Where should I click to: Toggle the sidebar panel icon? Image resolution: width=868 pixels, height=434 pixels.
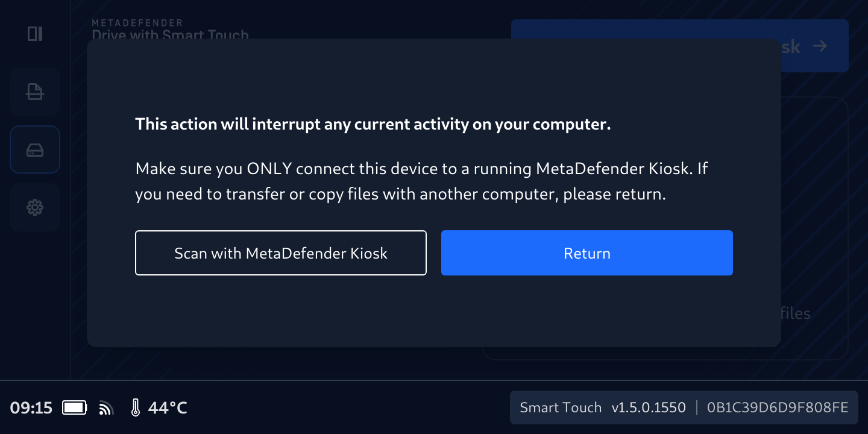tap(35, 34)
